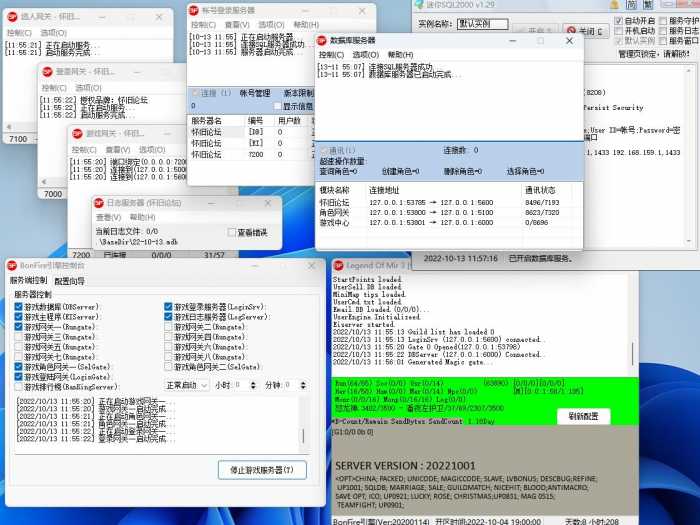Enable 开机自动 checkbox in Mini SQL2000
This screenshot has height=525, width=700.
tap(619, 31)
